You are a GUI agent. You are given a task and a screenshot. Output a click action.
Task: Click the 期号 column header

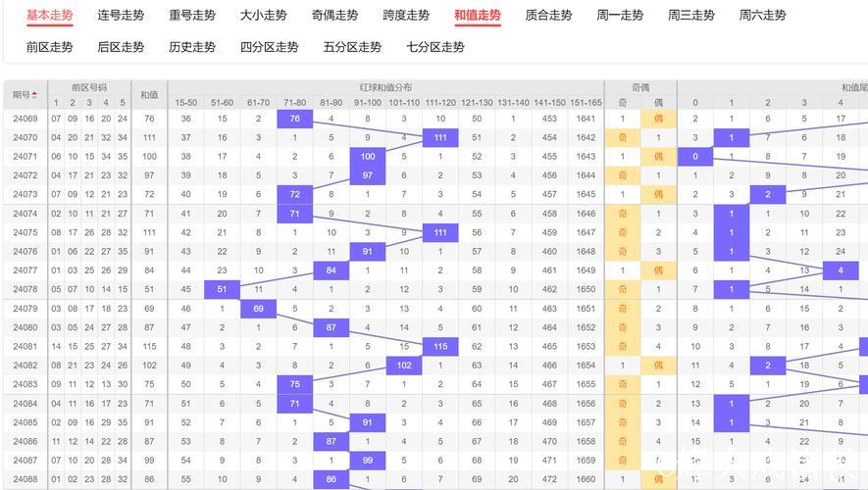(26, 95)
